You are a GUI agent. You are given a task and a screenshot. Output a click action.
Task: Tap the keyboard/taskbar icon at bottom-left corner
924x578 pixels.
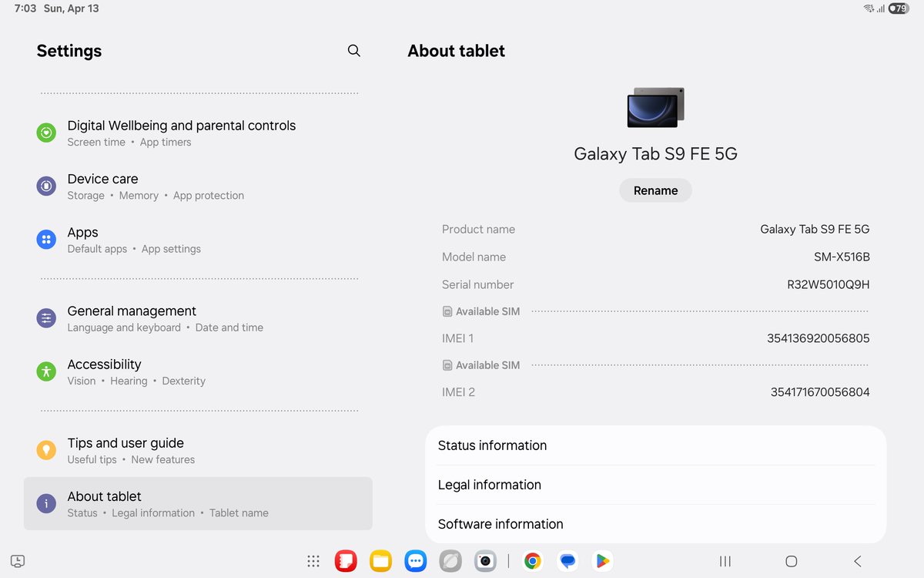[18, 561]
